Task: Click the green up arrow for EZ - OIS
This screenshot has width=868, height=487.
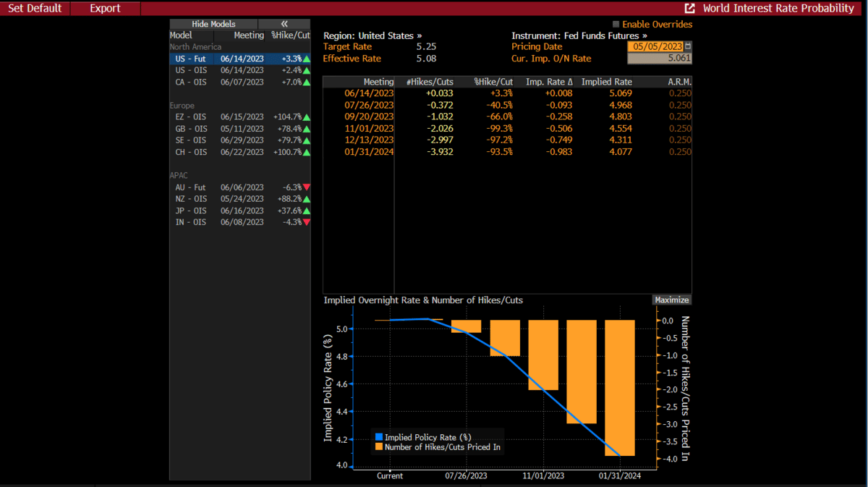Action: (307, 117)
